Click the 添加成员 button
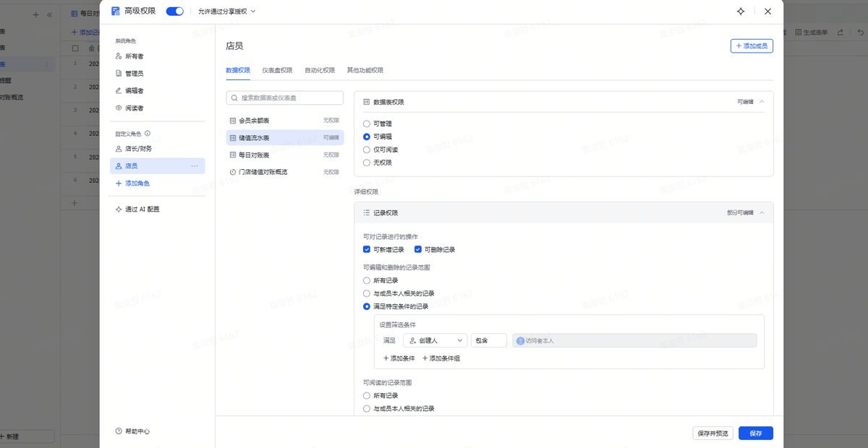 (752, 46)
